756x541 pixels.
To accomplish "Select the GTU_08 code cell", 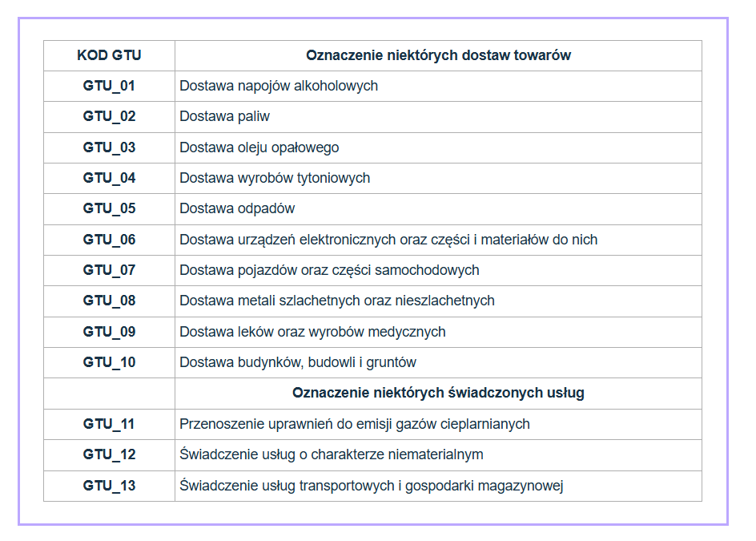I will [x=109, y=301].
